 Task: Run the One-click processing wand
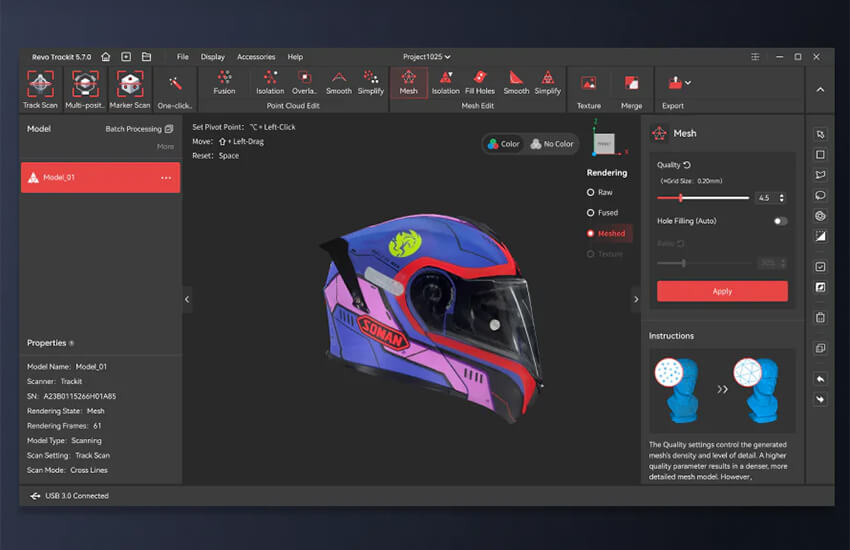[175, 89]
